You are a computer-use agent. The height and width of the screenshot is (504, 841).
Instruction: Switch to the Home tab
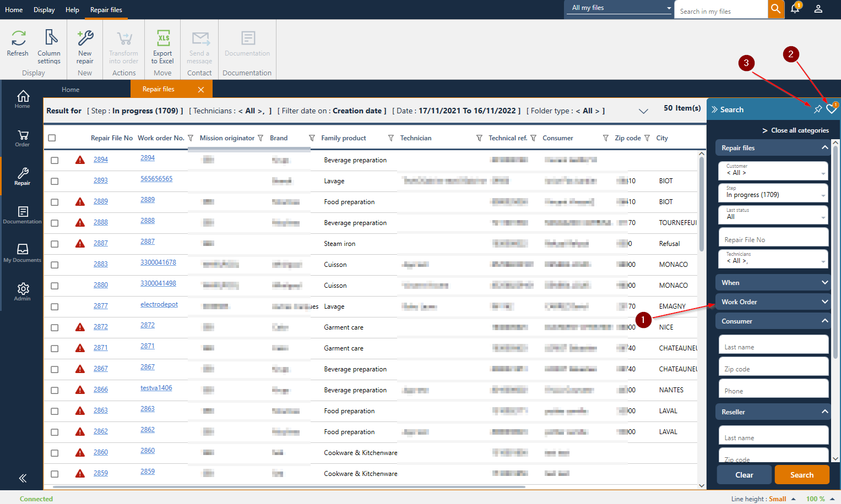click(70, 90)
